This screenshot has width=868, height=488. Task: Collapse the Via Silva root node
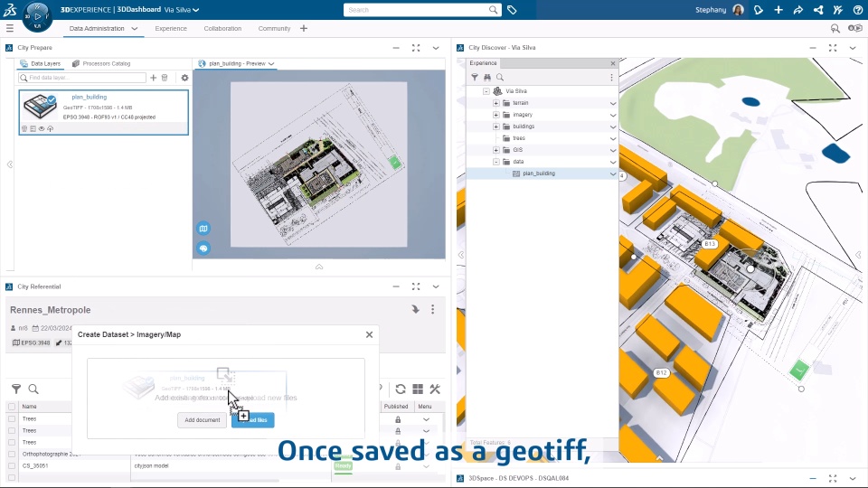(486, 90)
